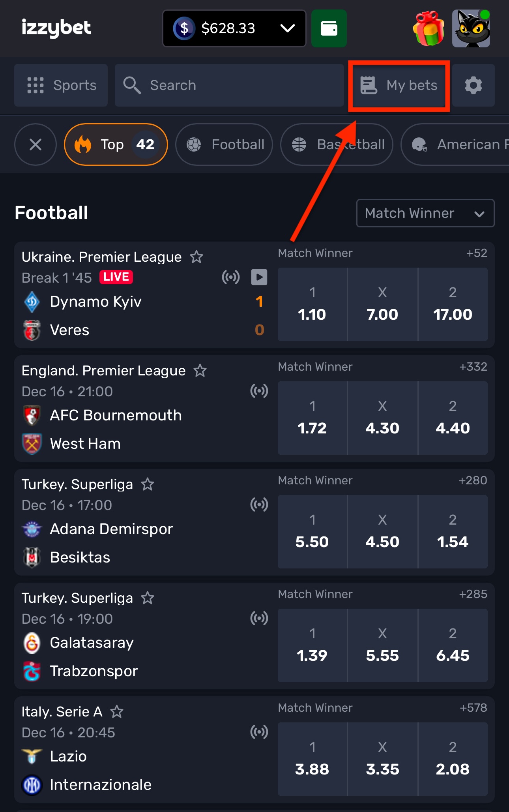Dismiss the sport filter with X button
The width and height of the screenshot is (509, 812).
(x=36, y=144)
